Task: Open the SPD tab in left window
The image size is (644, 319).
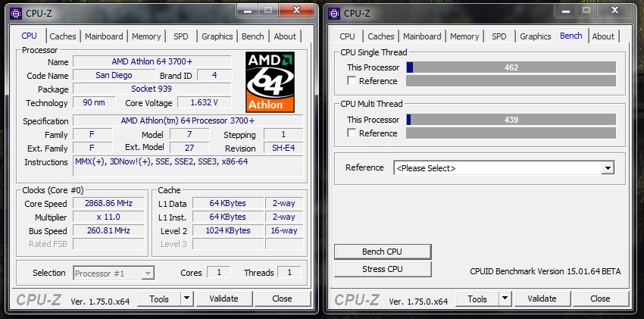Action: [x=181, y=36]
